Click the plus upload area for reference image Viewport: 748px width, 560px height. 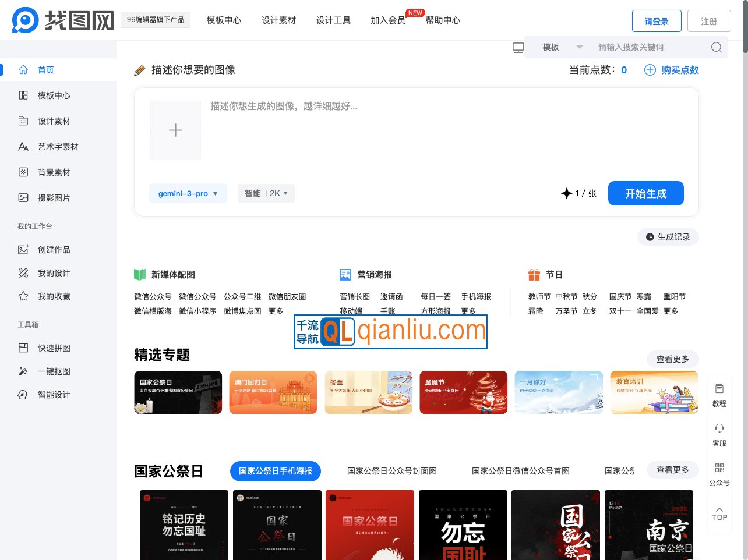[175, 130]
